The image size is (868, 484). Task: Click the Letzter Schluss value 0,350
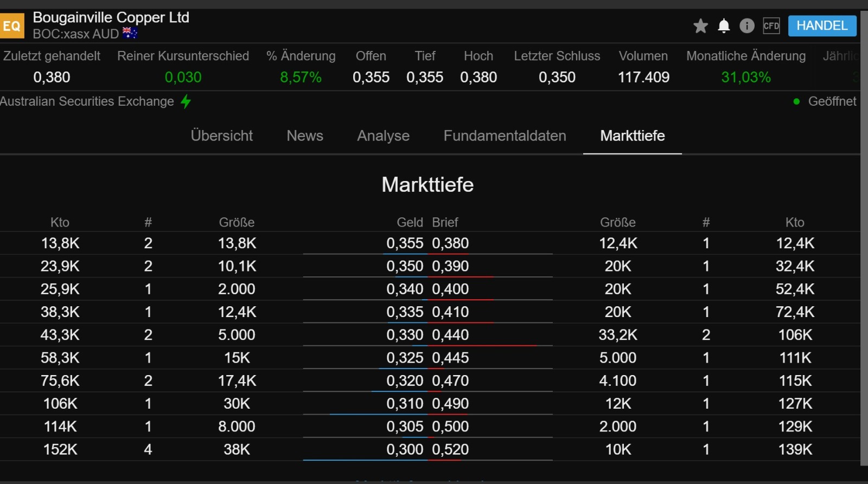point(557,78)
